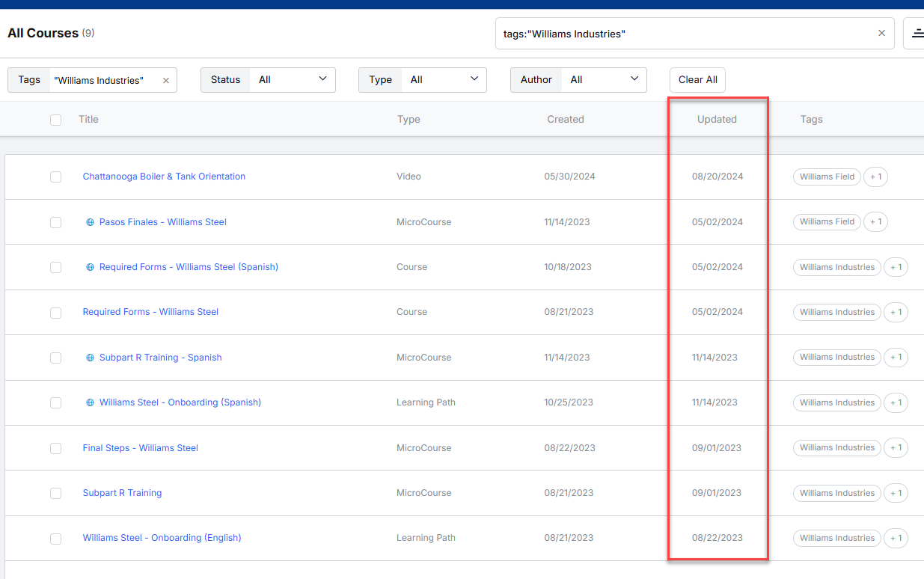Open the Subpart R Training - Spanish link
The height and width of the screenshot is (579, 924).
point(161,358)
